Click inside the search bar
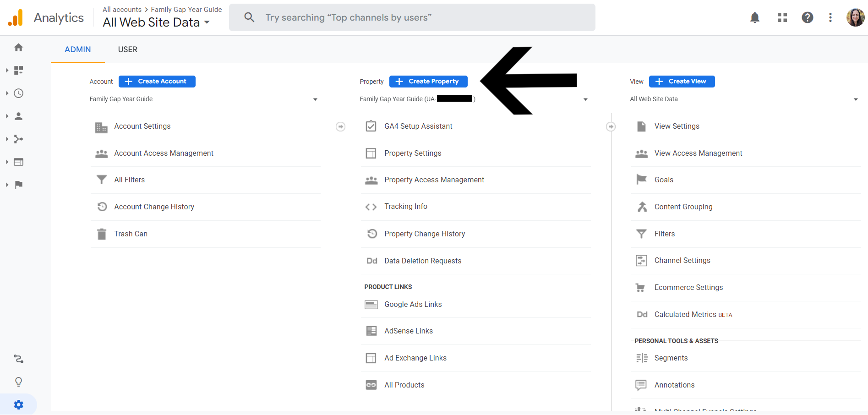Screen dimensions: 868x415 click(x=411, y=17)
